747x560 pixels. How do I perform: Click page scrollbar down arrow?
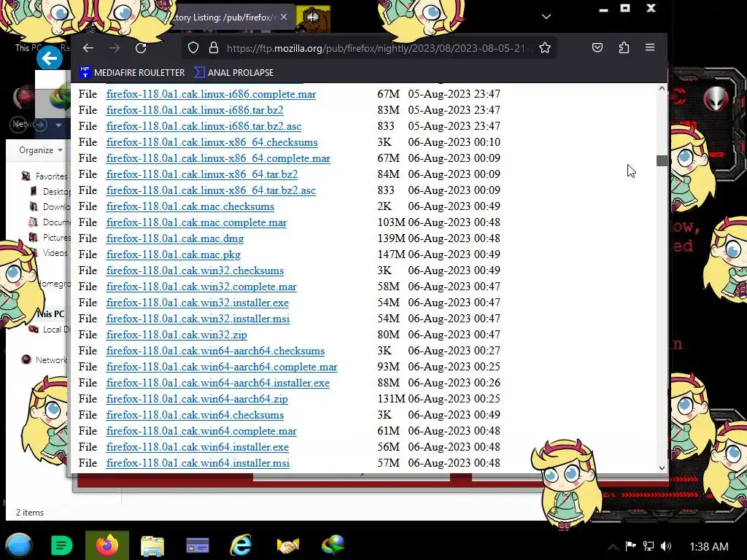[662, 467]
